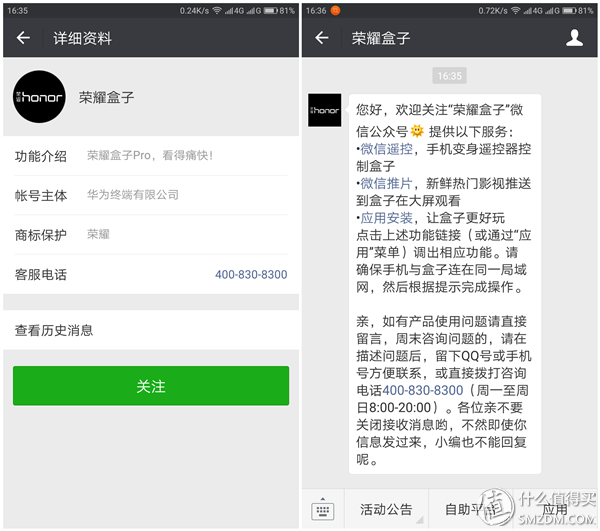Open the 自助平台 menu
The width and height of the screenshot is (600, 531).
(470, 509)
